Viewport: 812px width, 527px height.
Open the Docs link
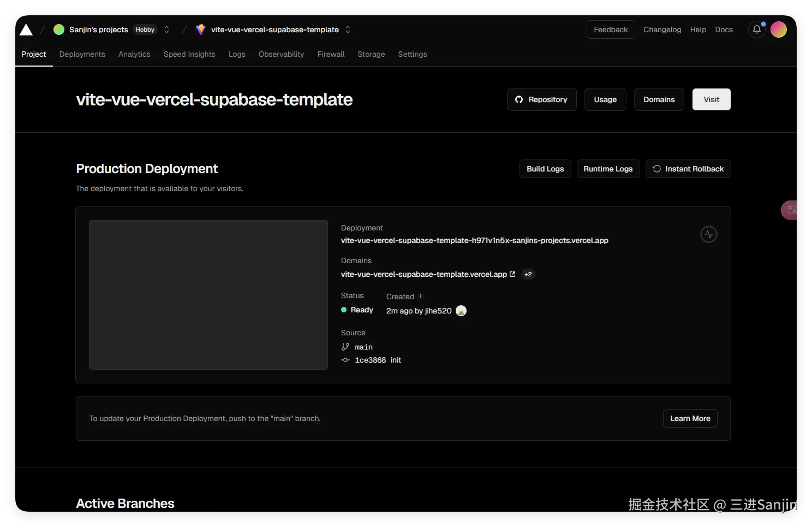[x=724, y=29]
